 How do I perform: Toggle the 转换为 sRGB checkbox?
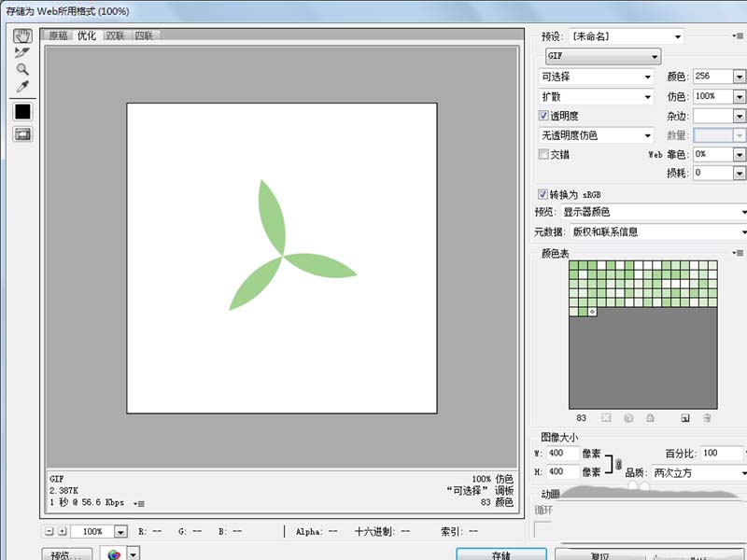[544, 194]
